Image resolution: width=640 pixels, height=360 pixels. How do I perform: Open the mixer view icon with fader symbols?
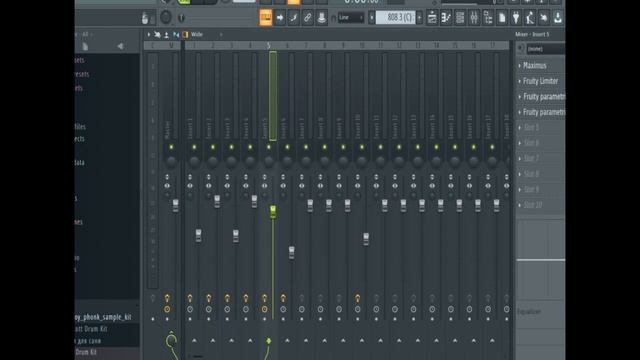[x=473, y=18]
